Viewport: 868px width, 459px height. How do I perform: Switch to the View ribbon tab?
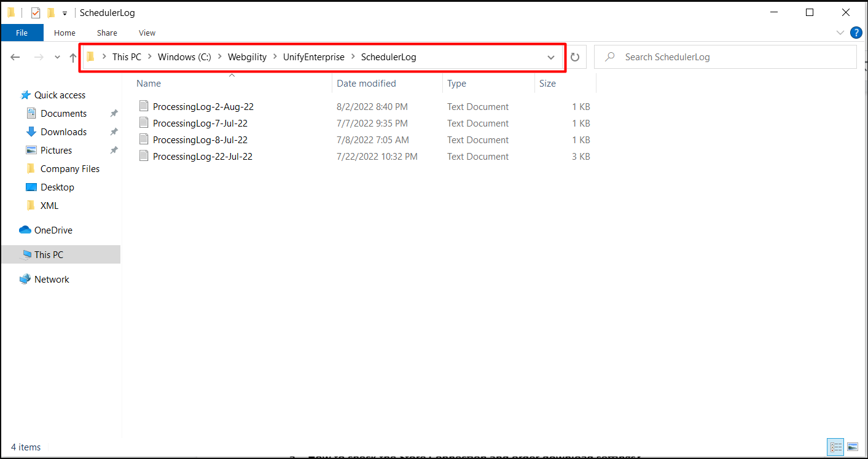[147, 33]
